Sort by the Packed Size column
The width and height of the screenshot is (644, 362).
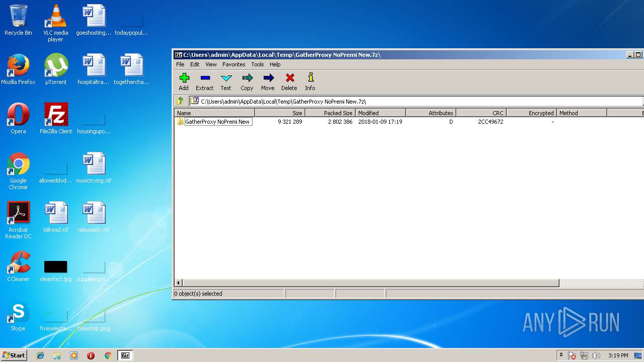(330, 113)
